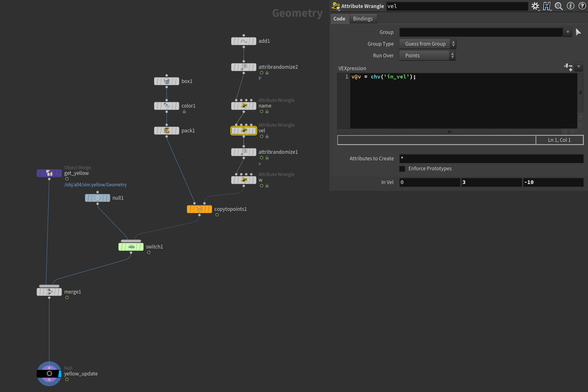This screenshot has width=588, height=392.
Task: Click the In Vel X field with 0
Action: coord(430,182)
